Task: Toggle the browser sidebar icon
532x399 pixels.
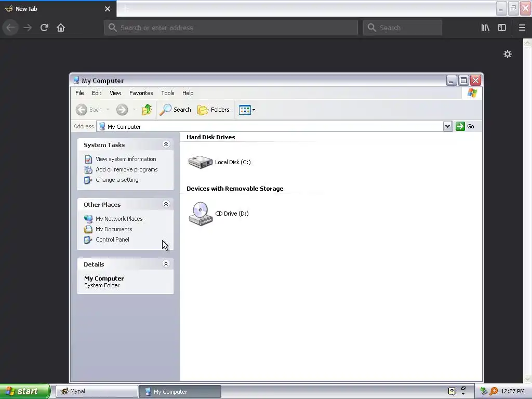Action: point(502,28)
